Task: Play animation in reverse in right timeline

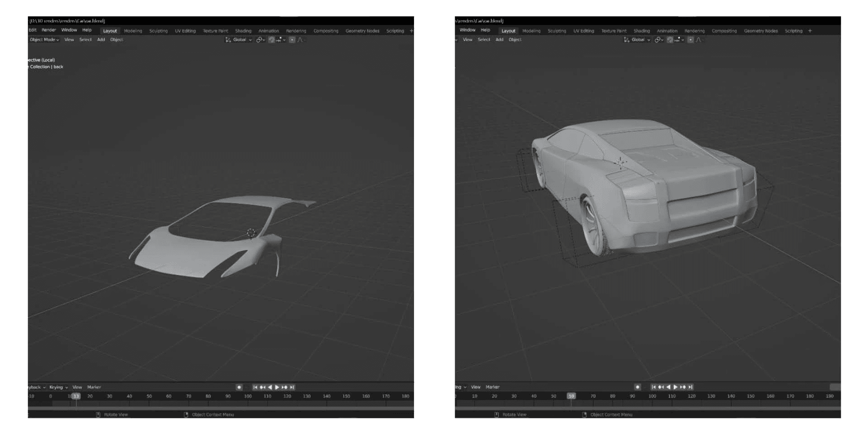Action: coord(668,387)
